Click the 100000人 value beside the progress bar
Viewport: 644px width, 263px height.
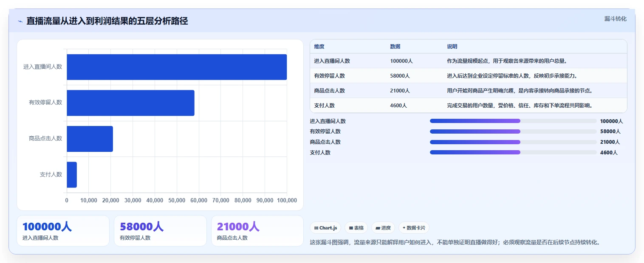(x=612, y=121)
